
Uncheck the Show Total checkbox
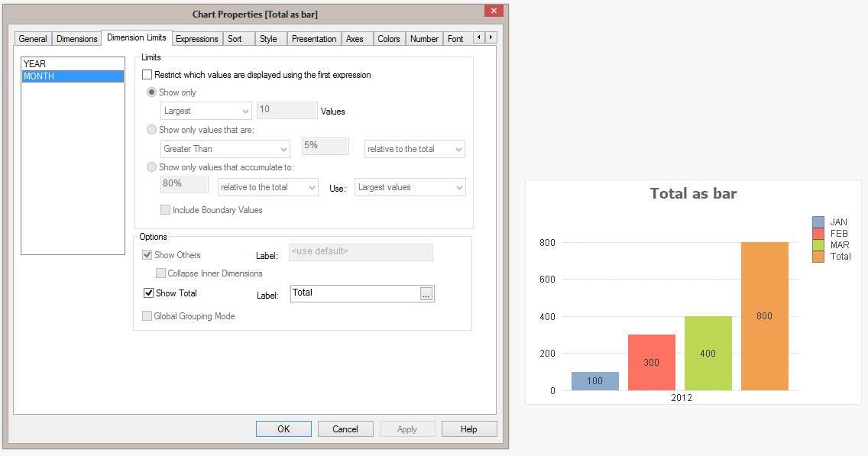click(149, 293)
